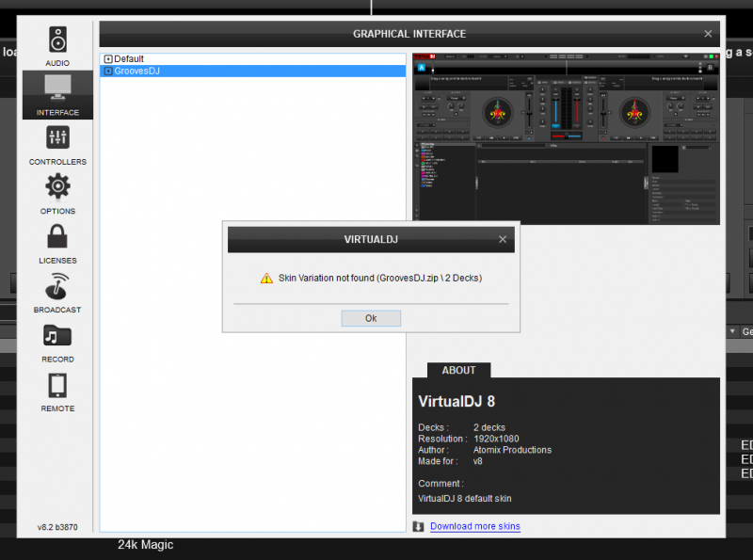Click the warning triangle icon in the dialog
The image size is (753, 560).
pos(266,278)
